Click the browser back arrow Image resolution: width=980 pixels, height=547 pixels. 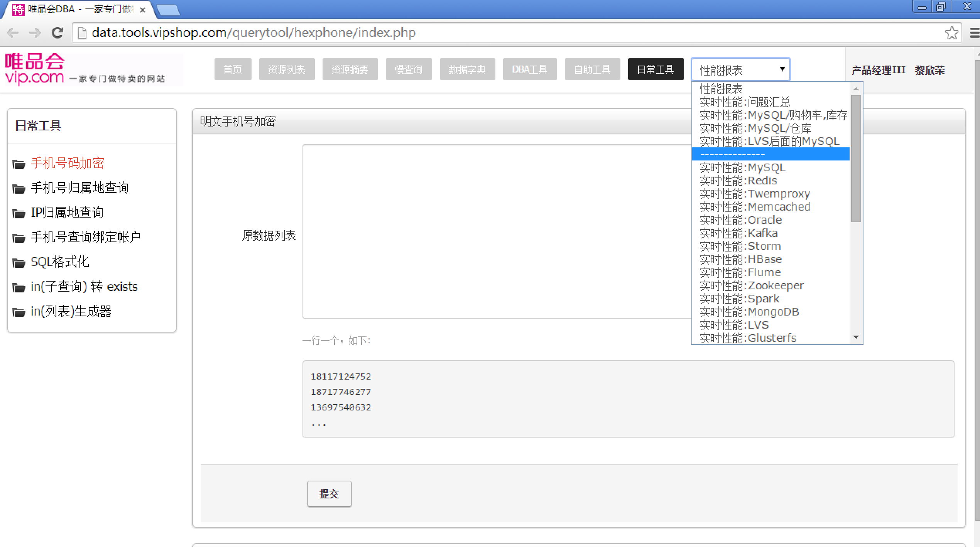[x=13, y=33]
